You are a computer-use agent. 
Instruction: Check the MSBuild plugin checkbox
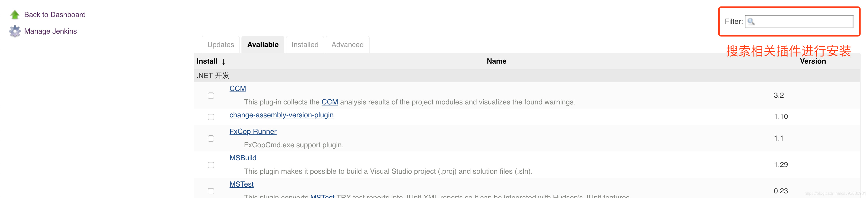tap(211, 165)
